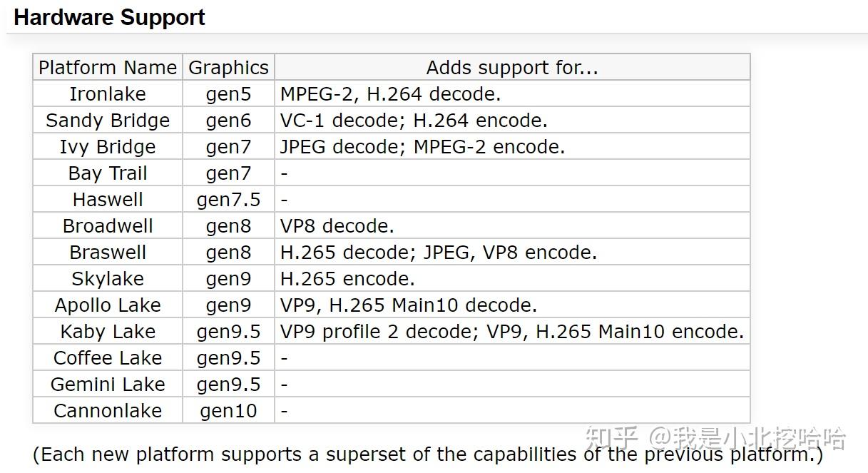Select the Haswell platform cell
Image resolution: width=868 pixels, height=473 pixels.
coord(108,200)
